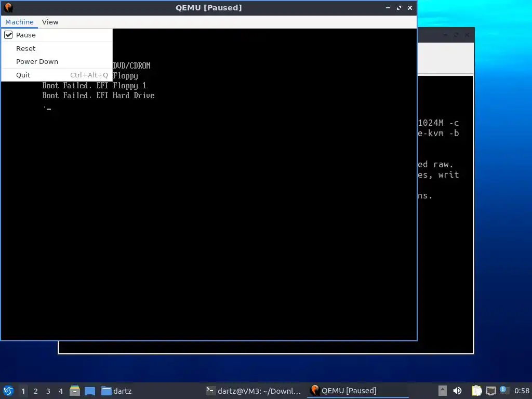The width and height of the screenshot is (532, 399).
Task: Maximize the QEMU window
Action: coord(399,7)
